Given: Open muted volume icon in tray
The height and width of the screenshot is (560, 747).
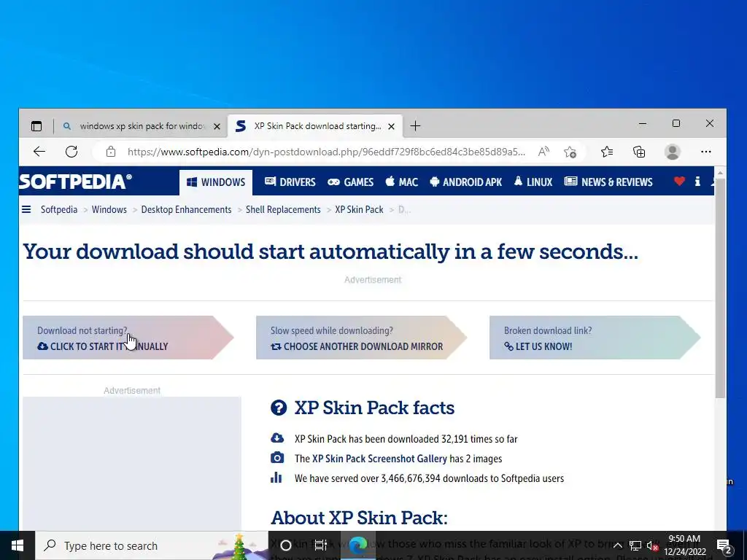Looking at the screenshot, I should pos(652,545).
